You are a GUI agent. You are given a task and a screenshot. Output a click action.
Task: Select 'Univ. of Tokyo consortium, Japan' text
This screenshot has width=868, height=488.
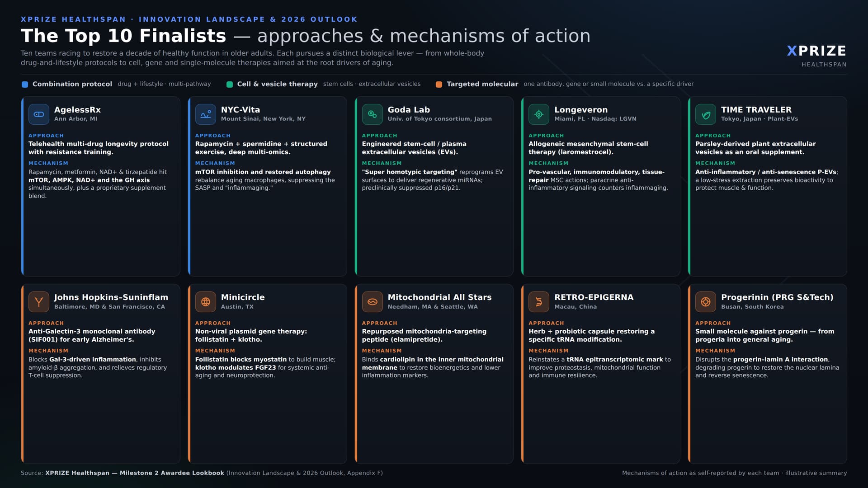(x=440, y=119)
